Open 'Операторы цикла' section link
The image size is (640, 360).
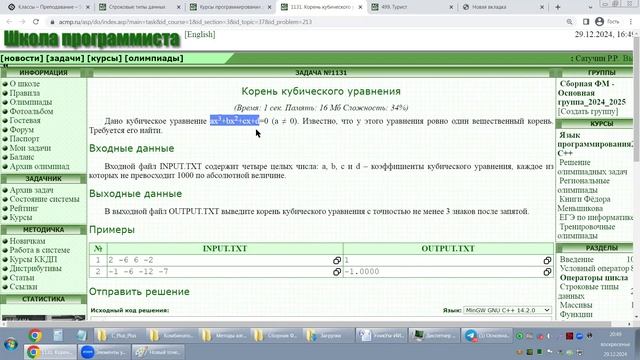[594, 278]
